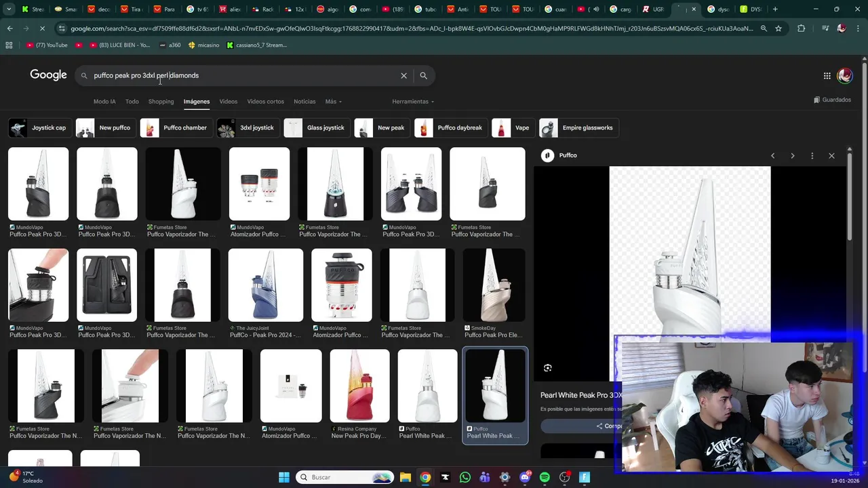Click the browser address bar URL
The image size is (868, 488).
[x=411, y=28]
